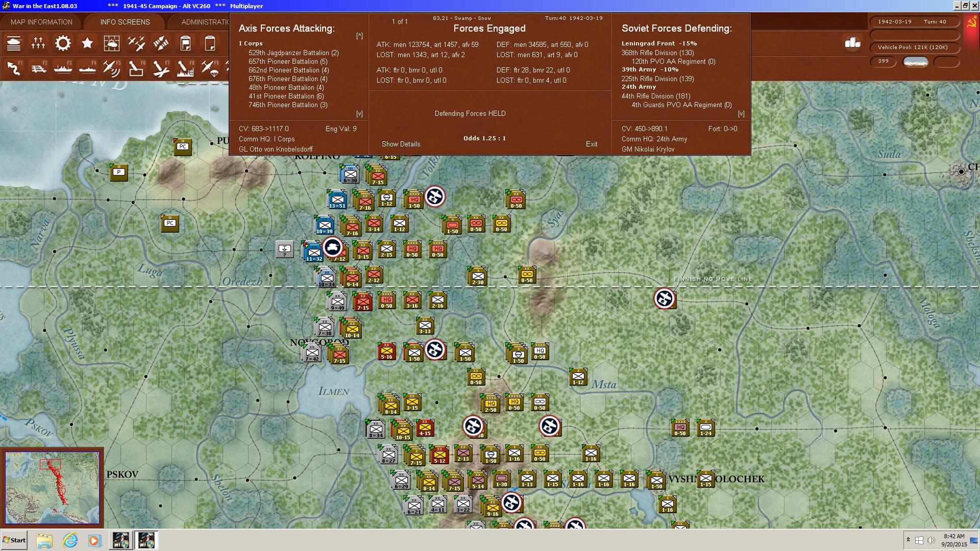Select the ground unit mode tank icon
The height and width of the screenshot is (551, 980).
pyautogui.click(x=14, y=43)
